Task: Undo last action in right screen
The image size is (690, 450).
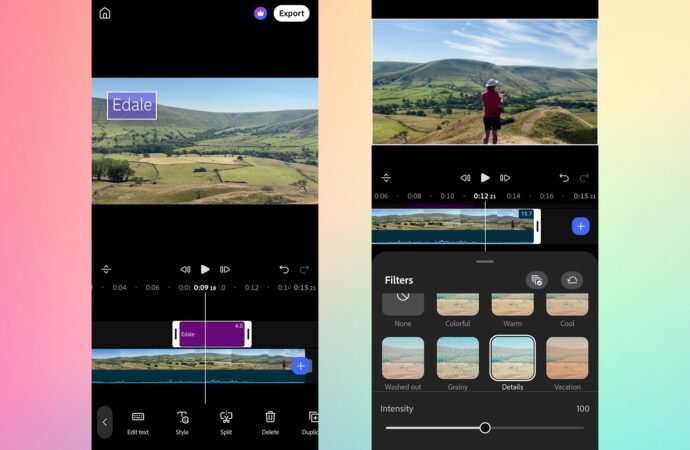Action: coord(564,178)
